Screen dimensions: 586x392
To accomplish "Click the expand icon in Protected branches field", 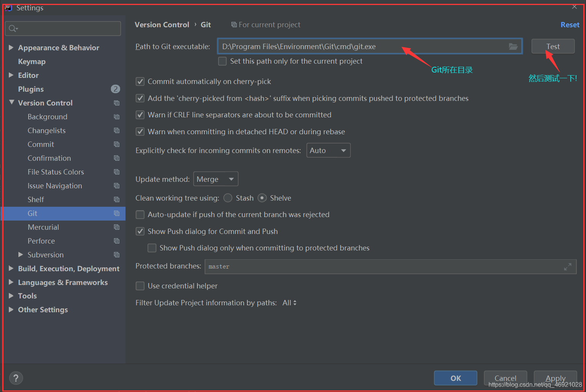I will (x=568, y=267).
